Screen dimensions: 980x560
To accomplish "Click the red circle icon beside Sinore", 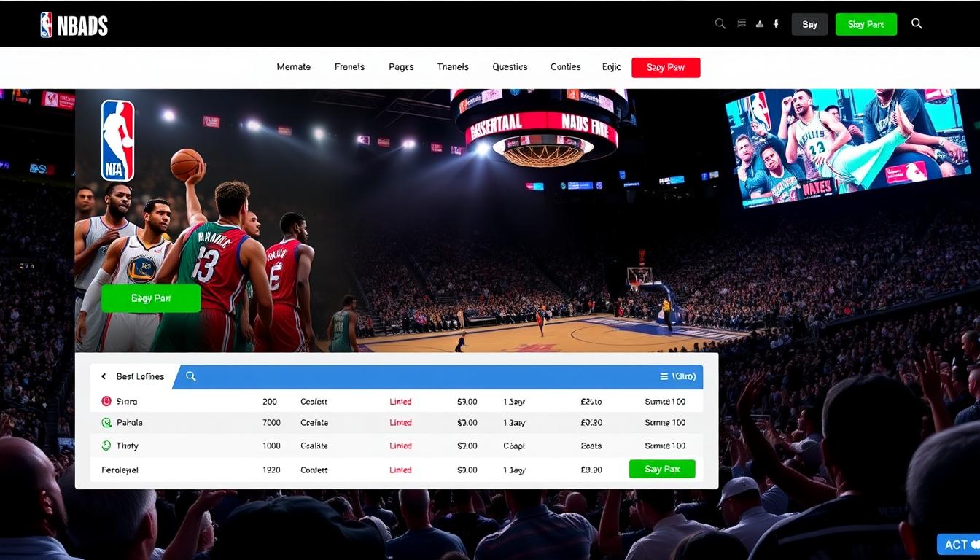I will point(106,401).
